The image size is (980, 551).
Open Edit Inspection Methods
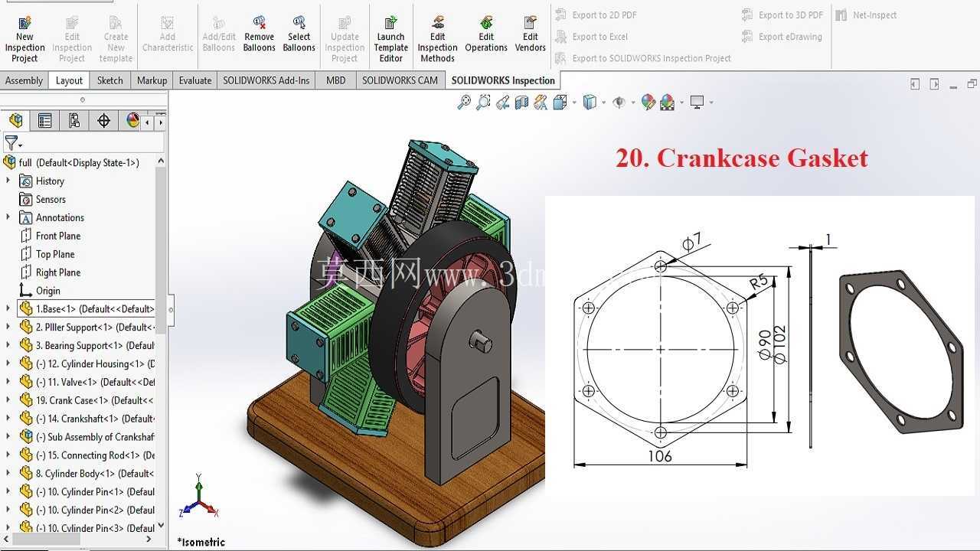437,38
